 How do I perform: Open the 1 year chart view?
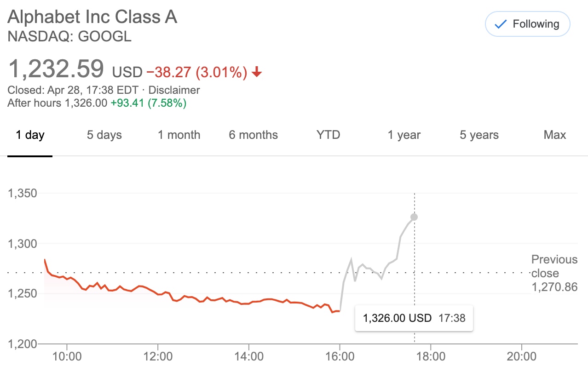pyautogui.click(x=404, y=135)
